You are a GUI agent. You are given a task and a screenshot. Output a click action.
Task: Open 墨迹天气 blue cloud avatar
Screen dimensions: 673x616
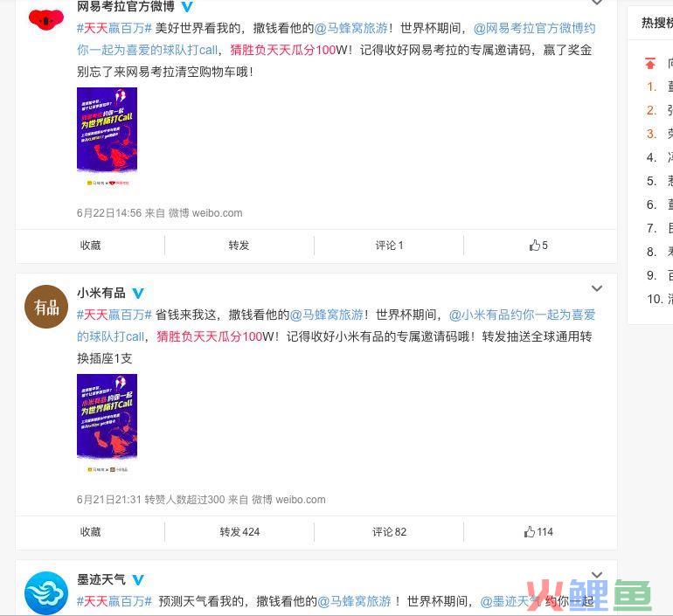(46, 593)
